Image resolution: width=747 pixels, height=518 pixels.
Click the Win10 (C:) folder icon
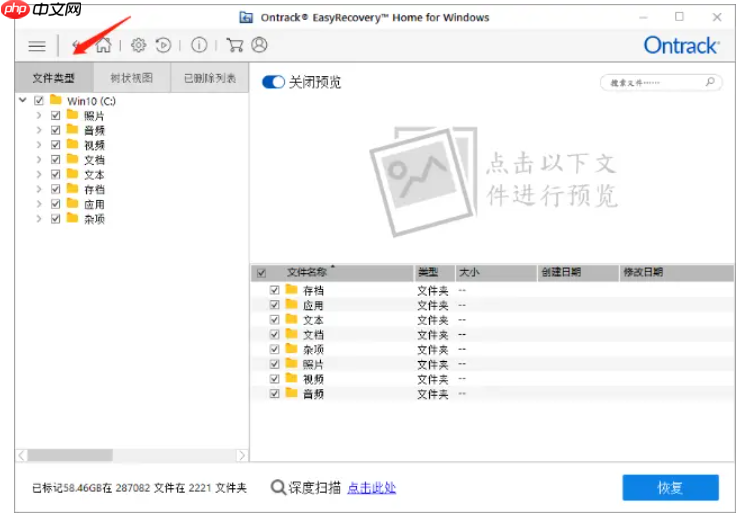point(56,100)
